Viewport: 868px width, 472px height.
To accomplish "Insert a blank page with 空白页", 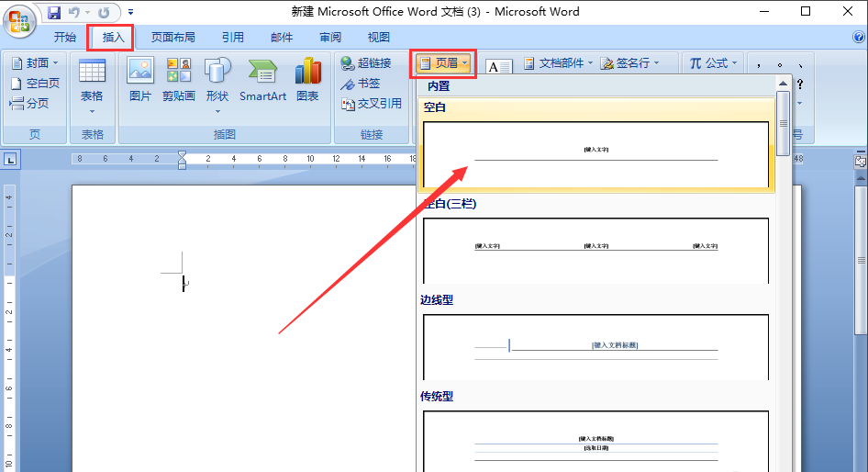I will pos(36,83).
